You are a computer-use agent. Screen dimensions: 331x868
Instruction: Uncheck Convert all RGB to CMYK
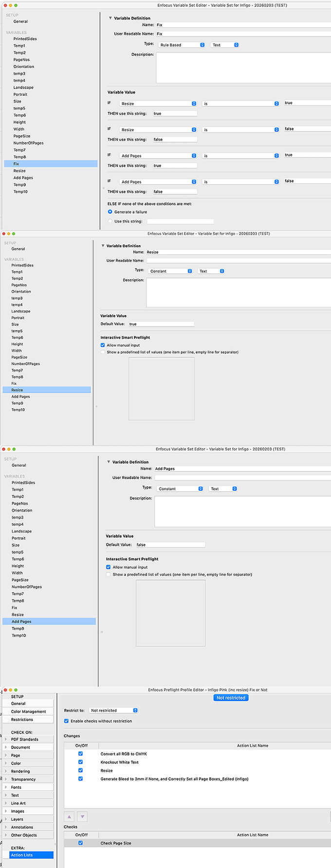(x=81, y=754)
